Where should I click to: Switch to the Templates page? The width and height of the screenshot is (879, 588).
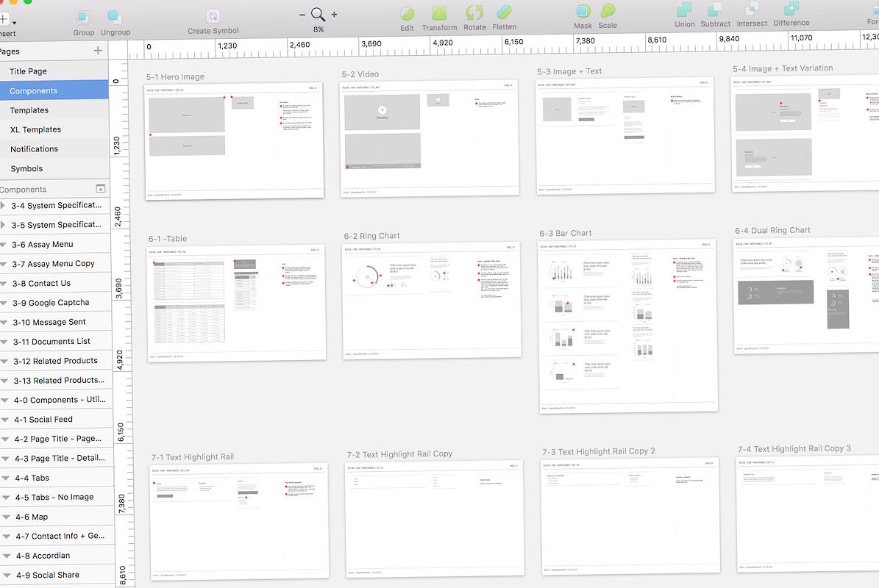coord(29,110)
